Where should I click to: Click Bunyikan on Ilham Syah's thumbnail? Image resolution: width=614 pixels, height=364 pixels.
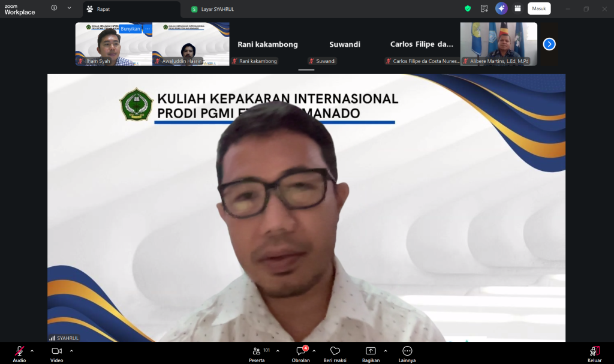click(x=130, y=29)
